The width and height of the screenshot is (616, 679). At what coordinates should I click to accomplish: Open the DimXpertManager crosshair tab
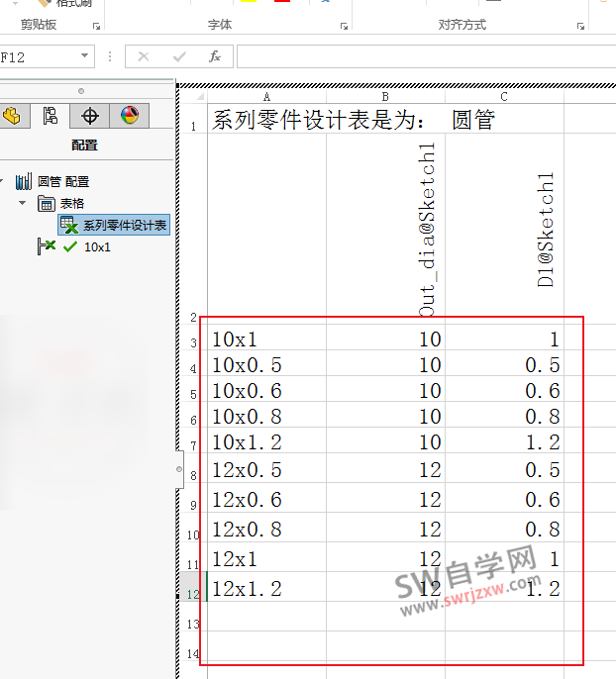tap(90, 116)
